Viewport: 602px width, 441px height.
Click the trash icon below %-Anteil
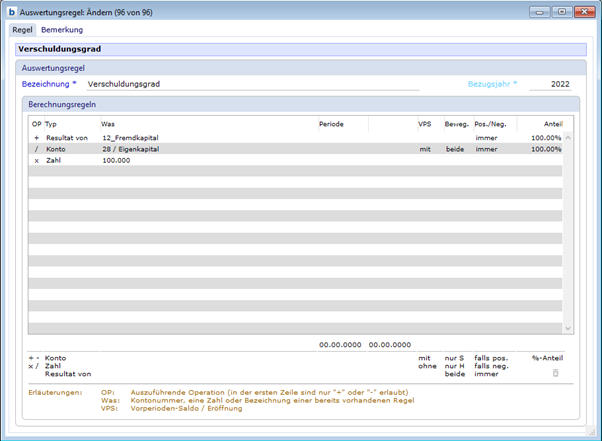(555, 373)
